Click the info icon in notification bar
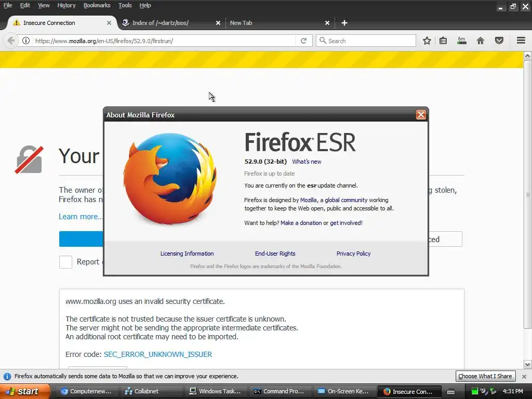The width and height of the screenshot is (532, 399). 7,376
